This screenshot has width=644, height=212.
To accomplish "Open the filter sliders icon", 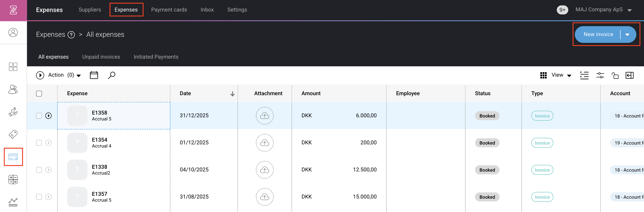I will coord(600,75).
